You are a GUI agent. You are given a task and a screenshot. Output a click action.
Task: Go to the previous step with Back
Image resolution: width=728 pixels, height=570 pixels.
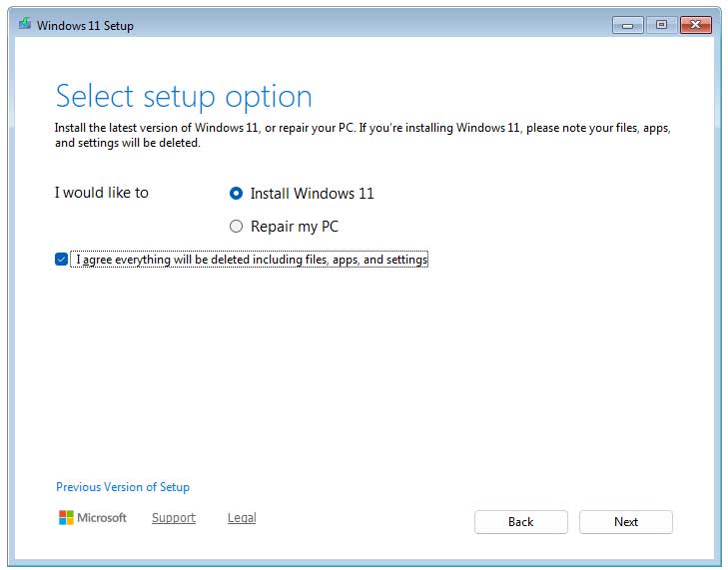pyautogui.click(x=521, y=522)
